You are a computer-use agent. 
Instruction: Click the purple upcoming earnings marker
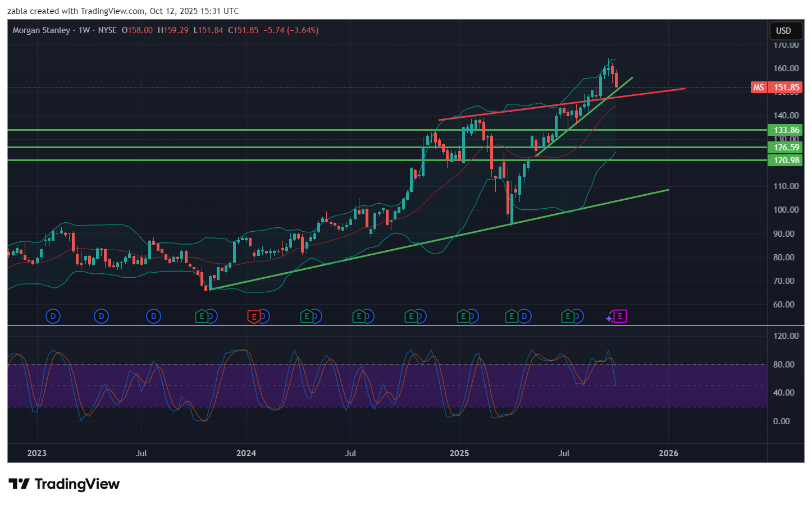[620, 316]
